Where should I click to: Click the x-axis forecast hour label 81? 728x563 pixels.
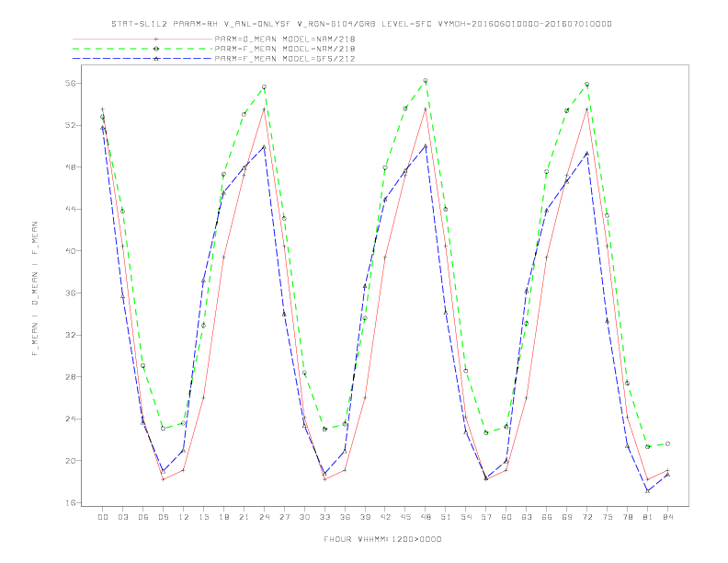648,517
